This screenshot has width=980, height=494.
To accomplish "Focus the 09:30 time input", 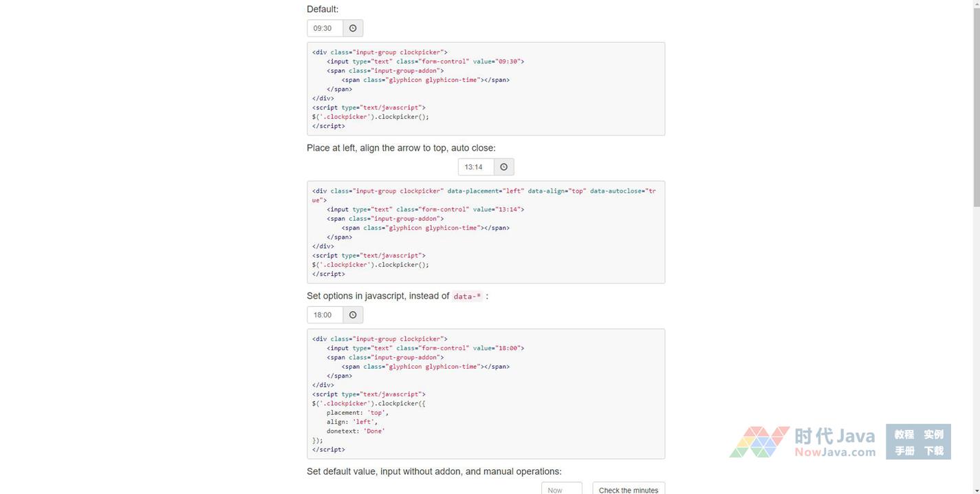I will pos(325,28).
